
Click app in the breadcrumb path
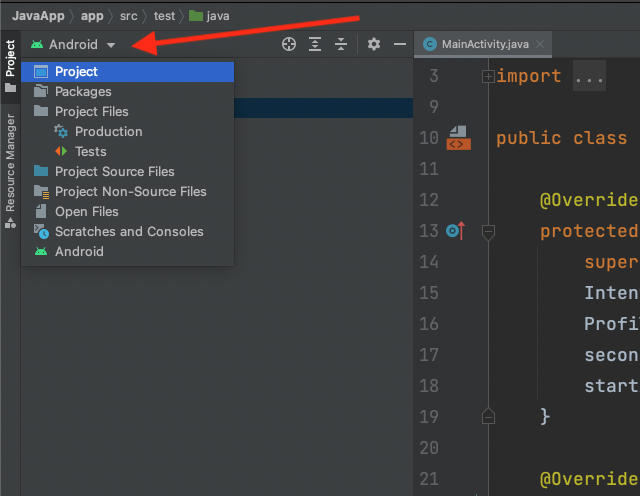(92, 16)
